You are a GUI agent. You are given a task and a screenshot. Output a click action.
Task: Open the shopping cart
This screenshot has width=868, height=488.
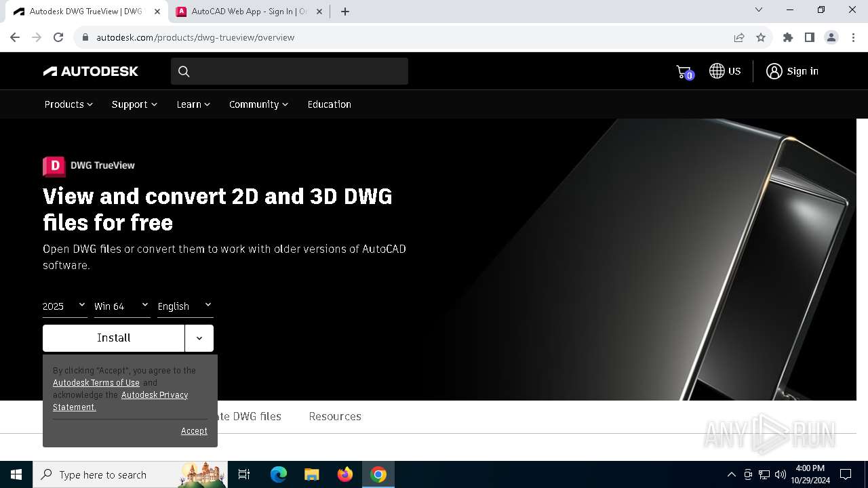684,72
